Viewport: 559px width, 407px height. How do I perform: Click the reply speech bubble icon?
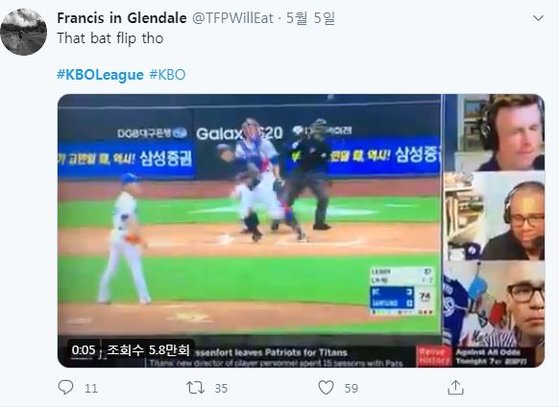point(66,387)
